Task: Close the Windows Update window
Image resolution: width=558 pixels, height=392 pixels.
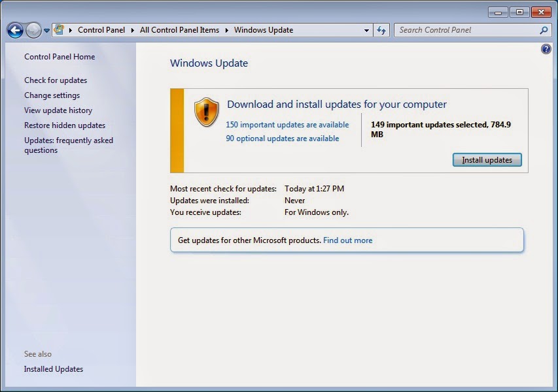Action: [x=541, y=12]
